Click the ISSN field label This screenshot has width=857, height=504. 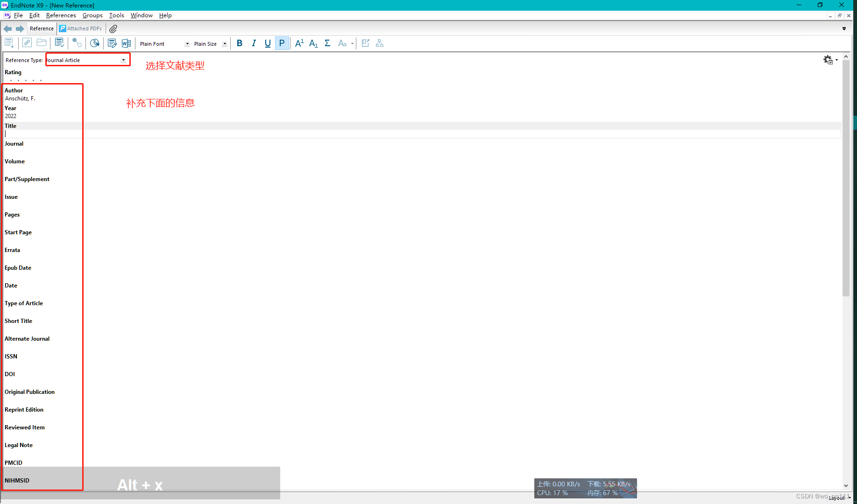point(11,357)
